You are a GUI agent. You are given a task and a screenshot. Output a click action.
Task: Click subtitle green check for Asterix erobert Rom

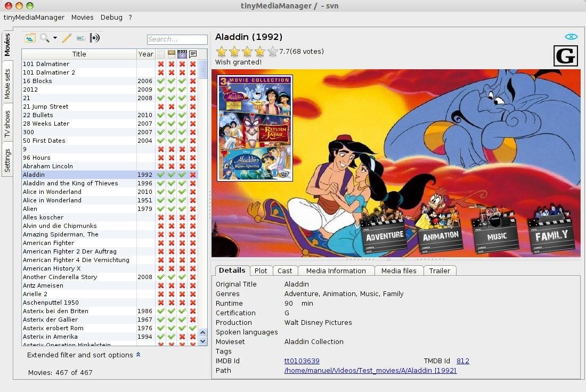click(x=193, y=328)
